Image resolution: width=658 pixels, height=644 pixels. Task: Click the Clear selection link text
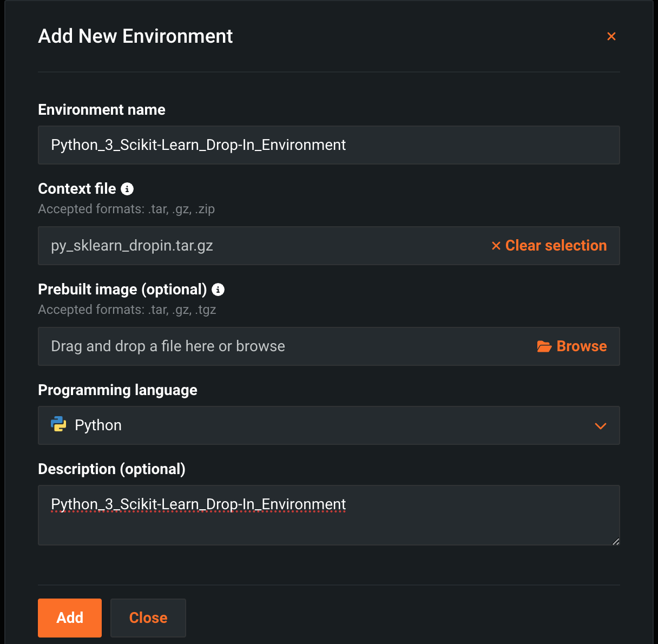pyautogui.click(x=556, y=246)
